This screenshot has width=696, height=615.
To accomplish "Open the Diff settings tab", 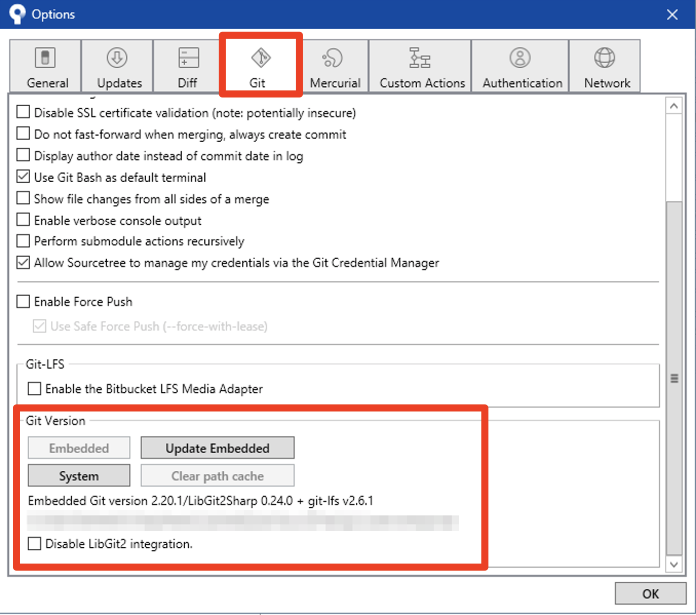I will (188, 66).
